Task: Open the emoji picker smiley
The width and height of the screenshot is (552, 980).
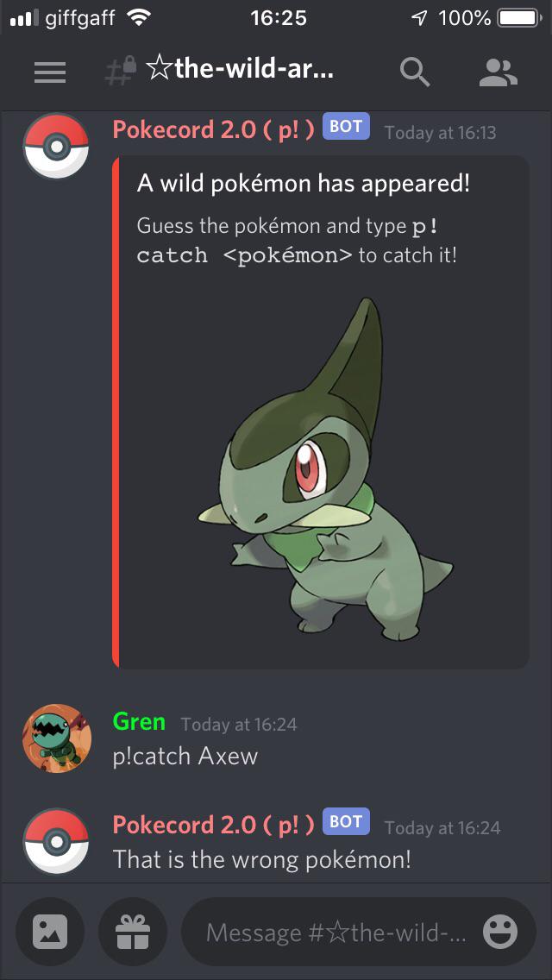Action: [x=500, y=933]
